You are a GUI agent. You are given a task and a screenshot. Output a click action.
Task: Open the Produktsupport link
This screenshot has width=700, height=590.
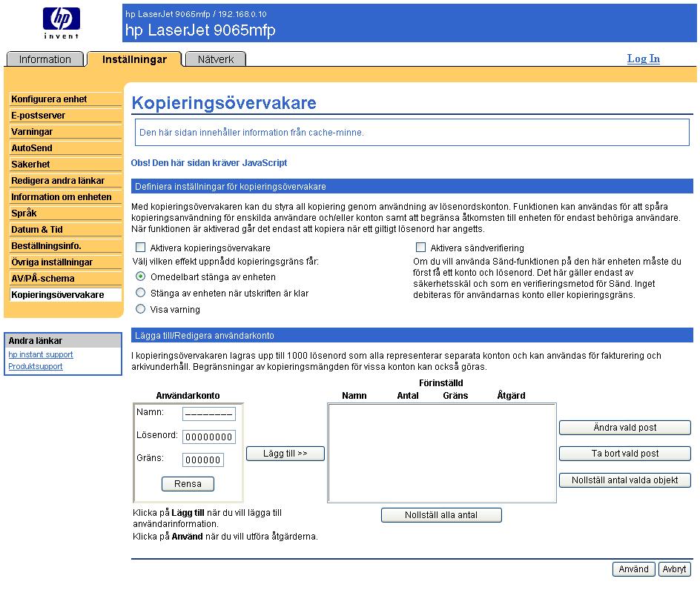coord(36,366)
